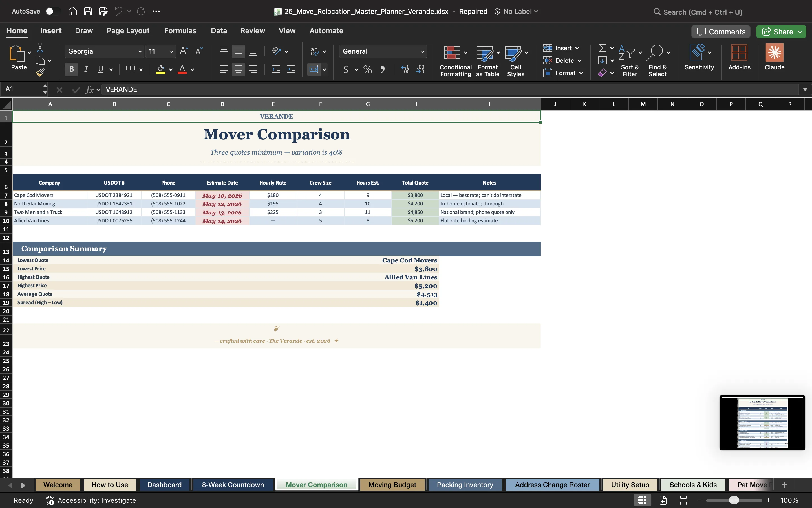Toggle Bold formatting
812x508 pixels.
[x=71, y=69]
